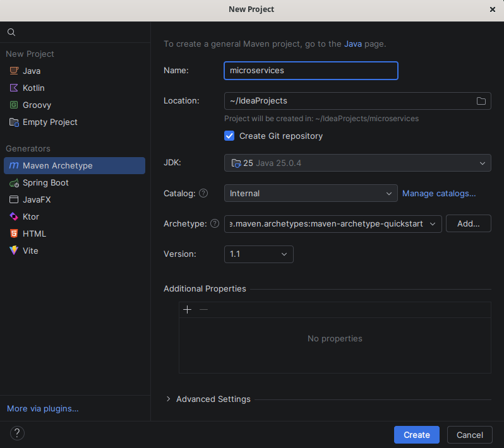Viewport: 504px width, 448px height.
Task: Click the remove property minus icon
Action: click(203, 310)
